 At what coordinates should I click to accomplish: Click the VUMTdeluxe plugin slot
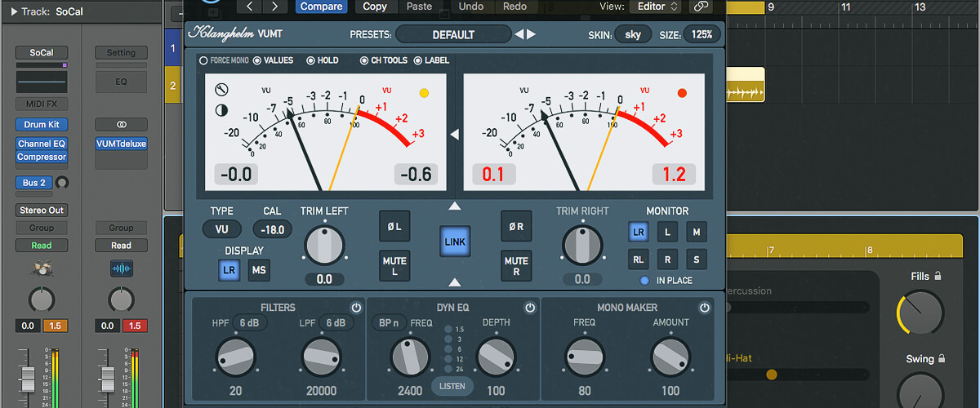click(x=121, y=144)
